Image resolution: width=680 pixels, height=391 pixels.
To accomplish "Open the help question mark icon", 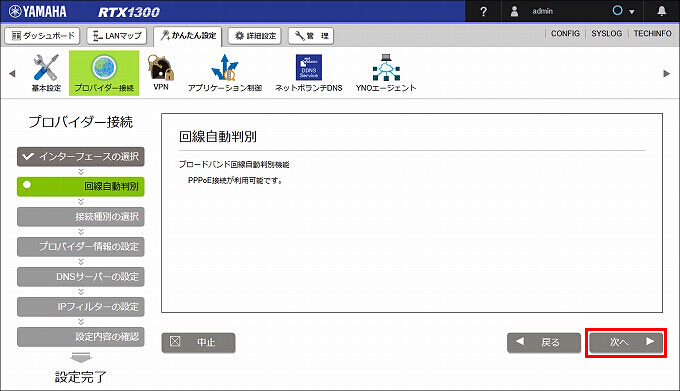I will click(x=484, y=11).
